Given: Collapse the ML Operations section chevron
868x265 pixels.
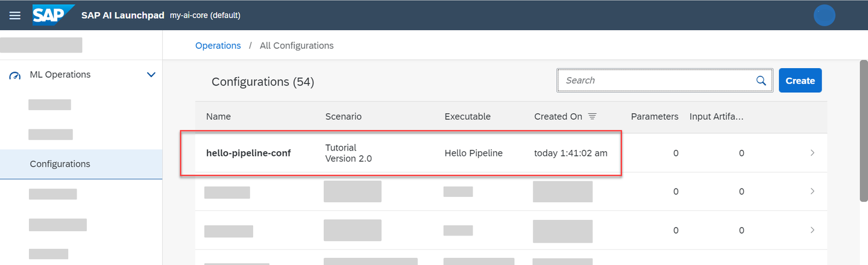Looking at the screenshot, I should click(151, 75).
